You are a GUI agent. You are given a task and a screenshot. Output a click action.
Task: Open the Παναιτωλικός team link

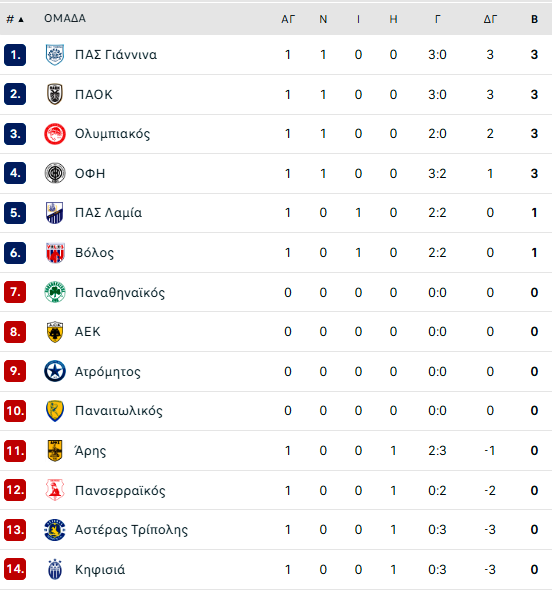click(x=119, y=411)
